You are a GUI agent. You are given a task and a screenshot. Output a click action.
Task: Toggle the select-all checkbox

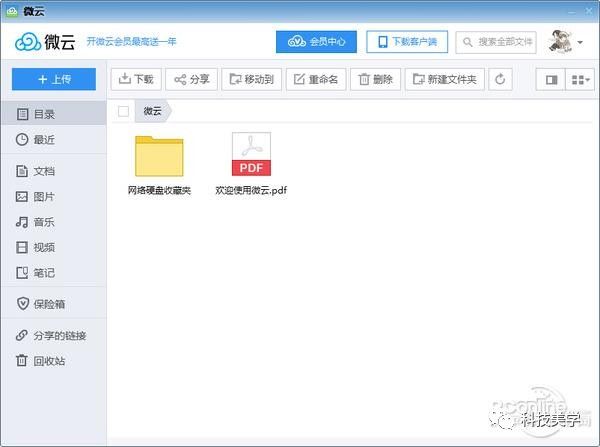pos(123,111)
